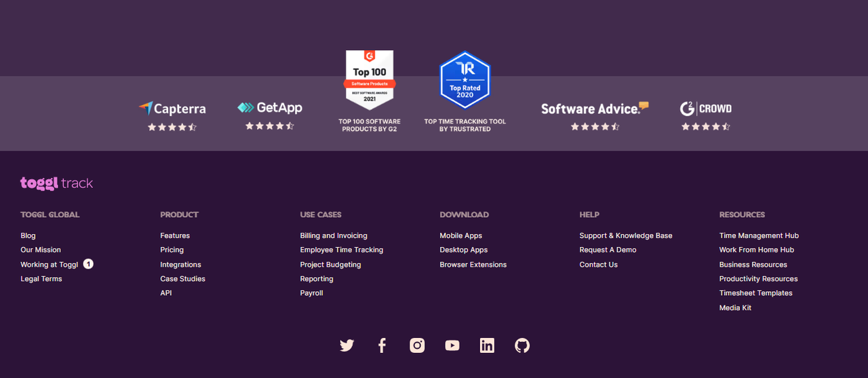
Task: Click the USE CASES footer heading
Action: click(321, 214)
